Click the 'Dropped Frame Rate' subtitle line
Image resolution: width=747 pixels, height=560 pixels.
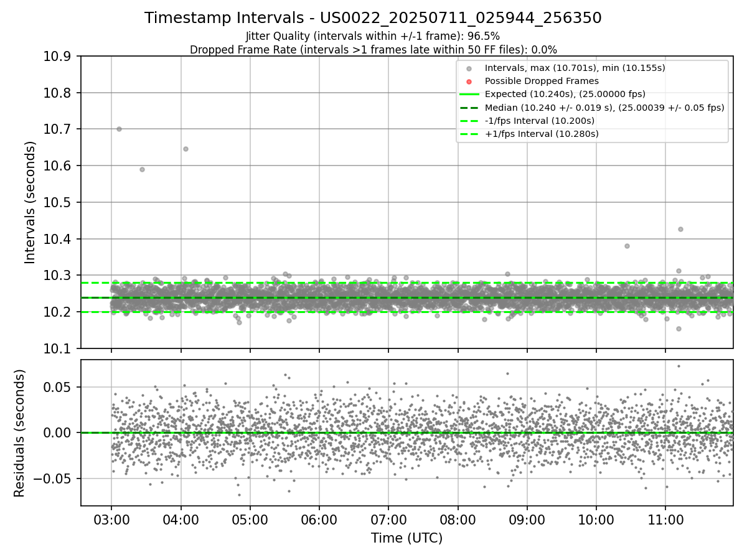coord(373,50)
